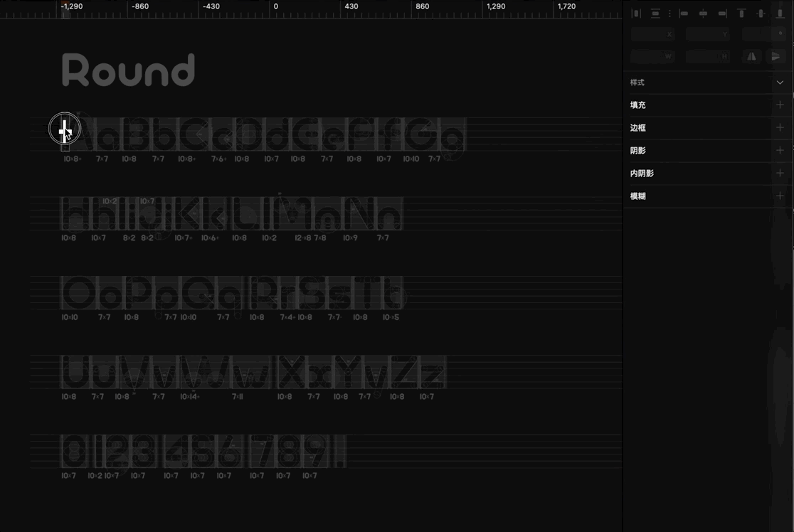Click the 模糊 section label
This screenshot has height=532, width=794.
pyautogui.click(x=638, y=196)
